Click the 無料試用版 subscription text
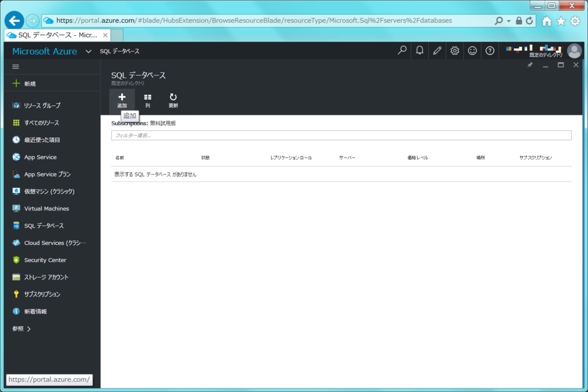Image resolution: width=588 pixels, height=392 pixels. [163, 123]
